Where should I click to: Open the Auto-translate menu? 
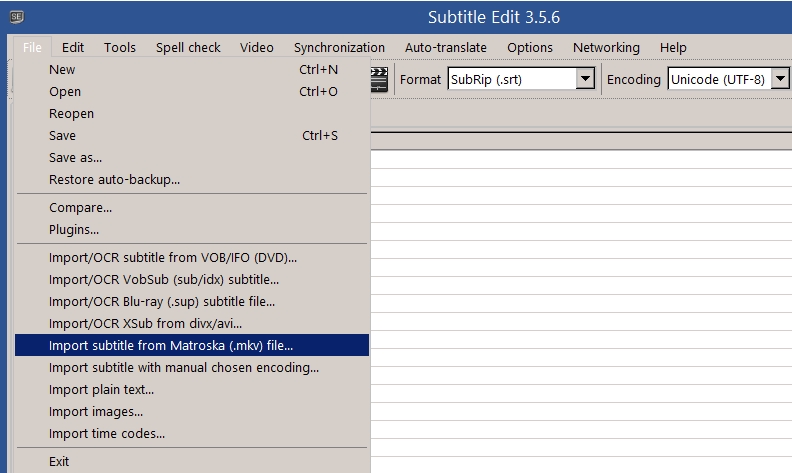pyautogui.click(x=446, y=47)
